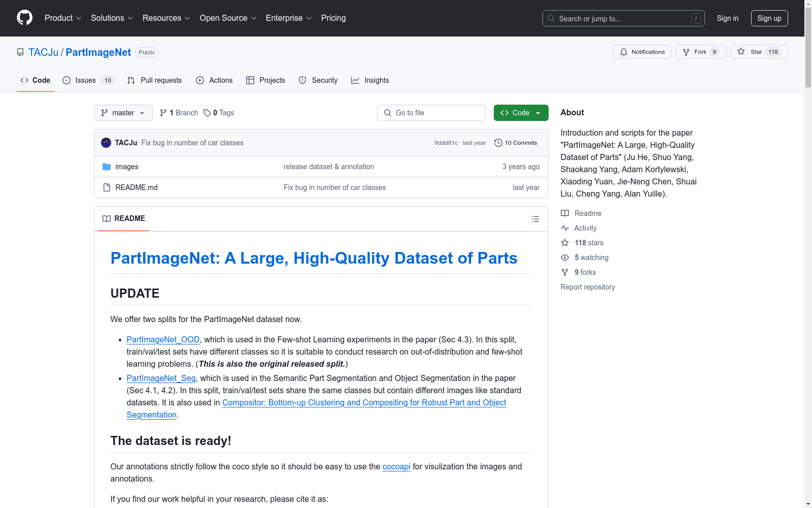Click the star icon beside 118 stars
The height and width of the screenshot is (508, 812).
(565, 243)
